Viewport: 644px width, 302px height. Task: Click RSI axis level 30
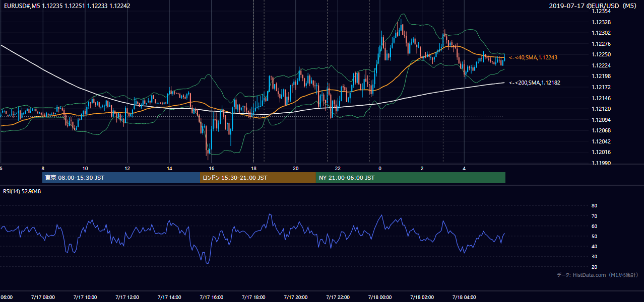[594, 257]
